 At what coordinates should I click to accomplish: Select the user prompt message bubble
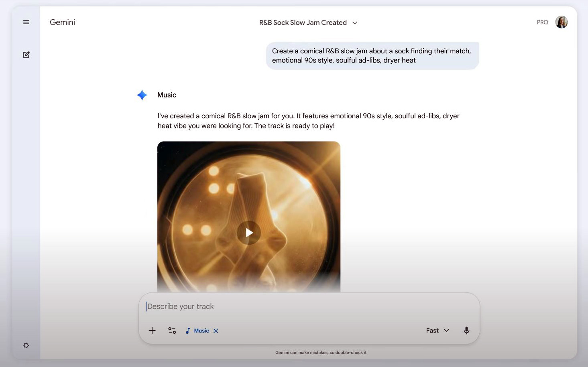[x=372, y=56]
